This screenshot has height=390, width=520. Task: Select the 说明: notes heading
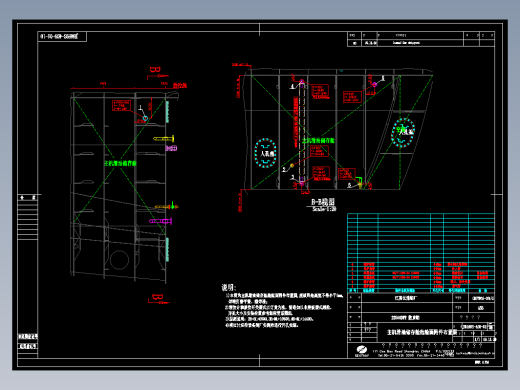(x=229, y=288)
